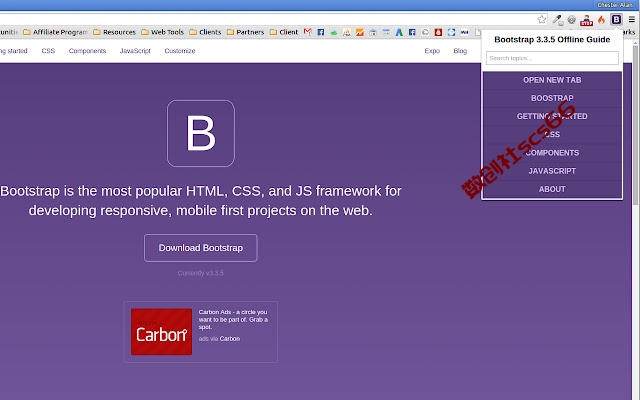640x400 pixels.
Task: Click the large Bootstrap B logo
Action: (201, 133)
